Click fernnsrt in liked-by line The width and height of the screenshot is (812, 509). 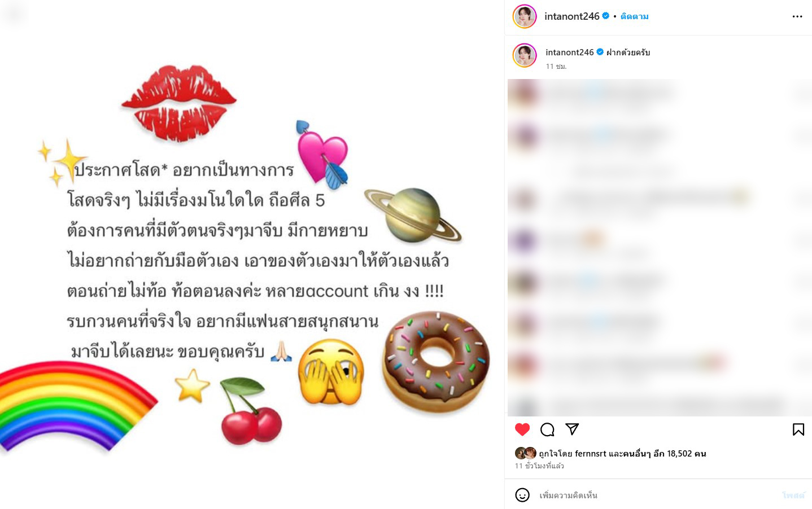click(590, 453)
